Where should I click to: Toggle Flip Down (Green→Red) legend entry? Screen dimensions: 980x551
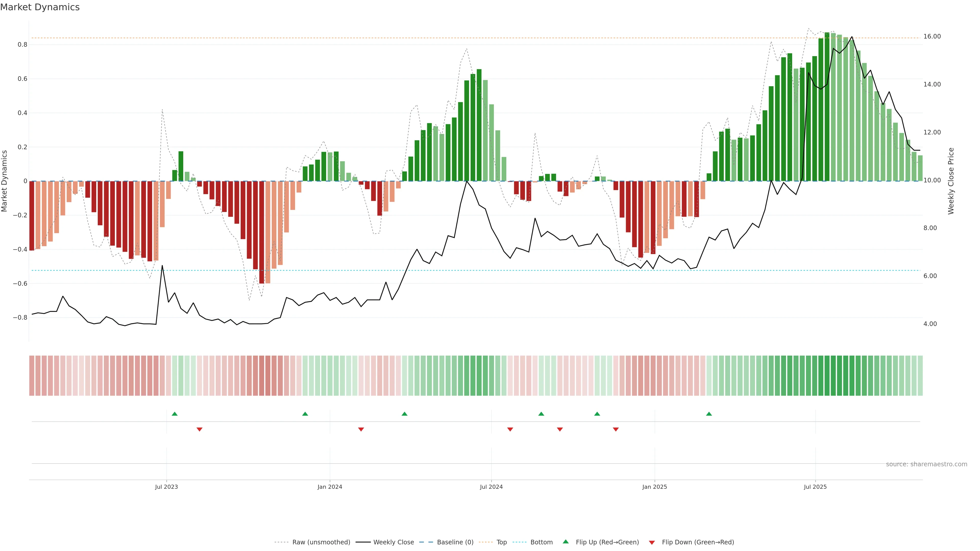click(x=698, y=542)
